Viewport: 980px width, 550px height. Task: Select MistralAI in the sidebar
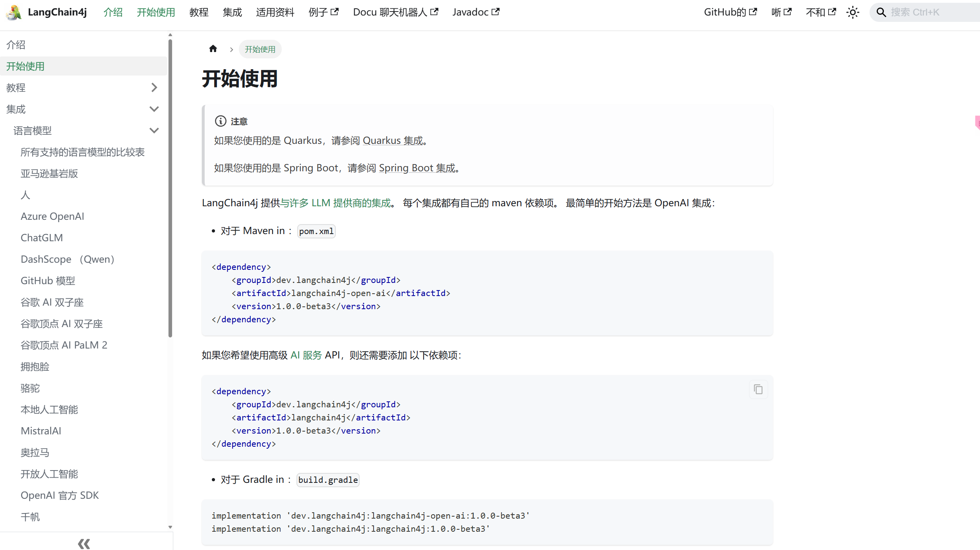click(x=41, y=431)
